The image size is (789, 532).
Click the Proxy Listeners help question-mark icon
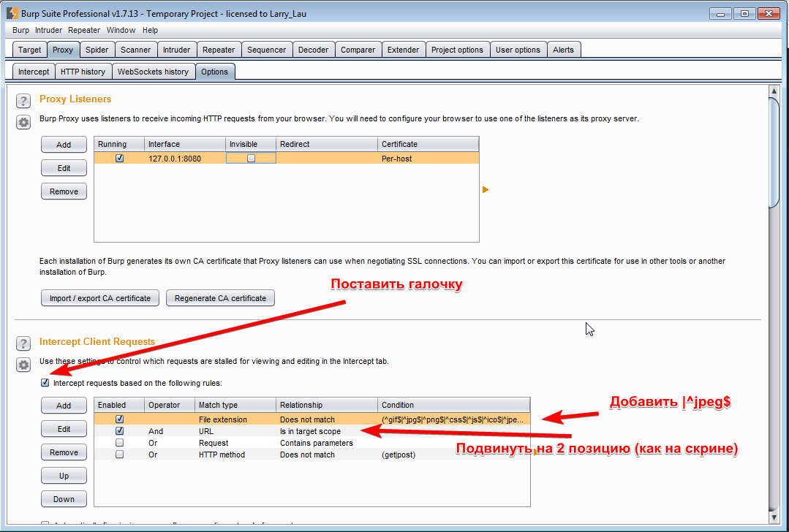click(23, 101)
